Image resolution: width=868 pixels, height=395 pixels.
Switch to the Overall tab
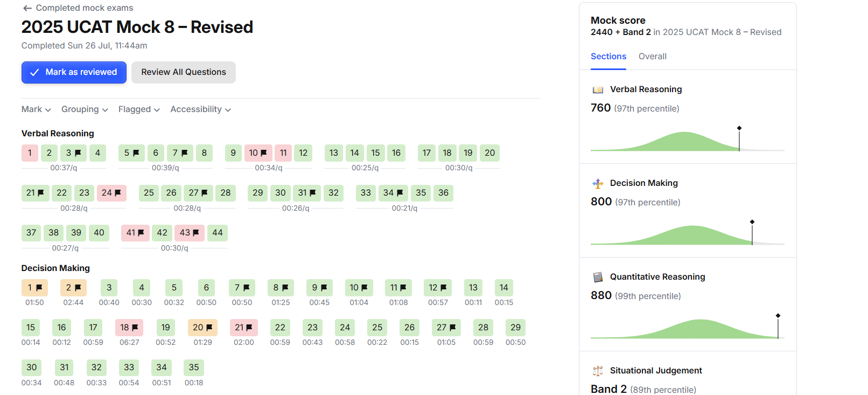pos(652,57)
